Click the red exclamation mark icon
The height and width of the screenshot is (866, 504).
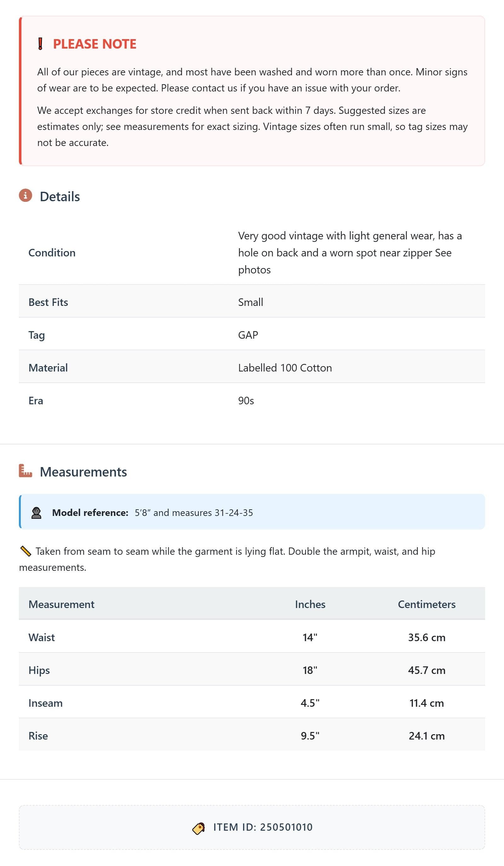(40, 44)
